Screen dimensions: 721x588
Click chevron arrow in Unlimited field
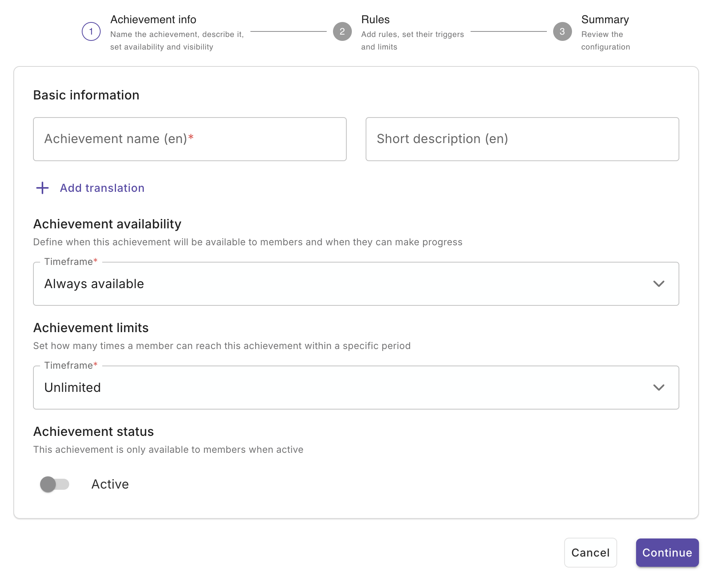pyautogui.click(x=658, y=388)
